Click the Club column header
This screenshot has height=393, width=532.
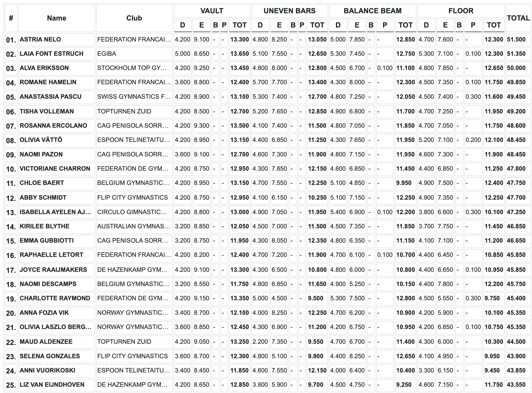(x=134, y=18)
